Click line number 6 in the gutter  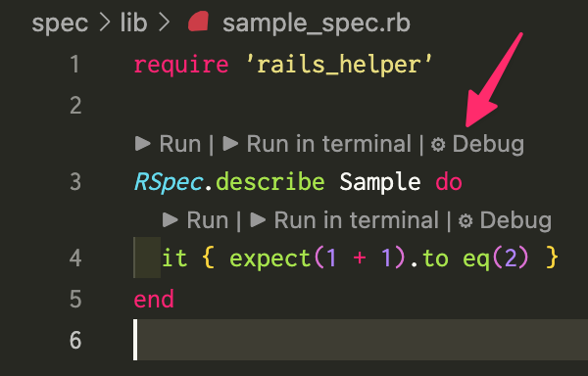coord(75,341)
